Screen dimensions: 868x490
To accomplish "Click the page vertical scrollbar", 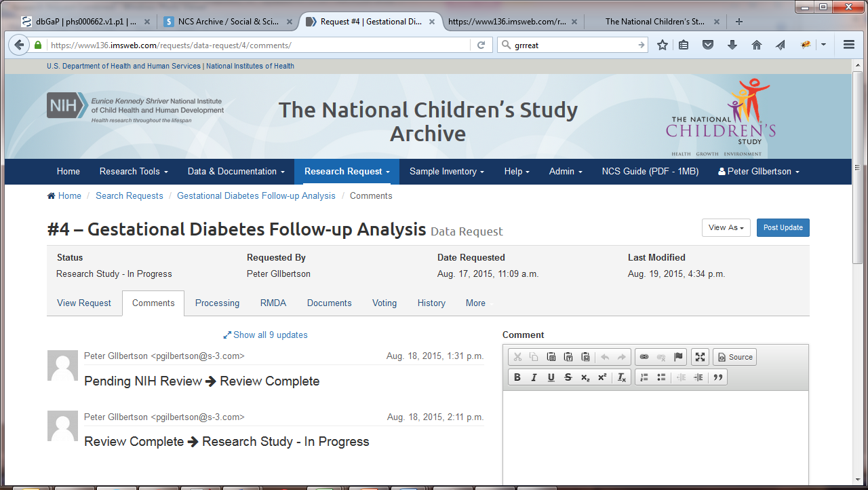I will [x=859, y=217].
